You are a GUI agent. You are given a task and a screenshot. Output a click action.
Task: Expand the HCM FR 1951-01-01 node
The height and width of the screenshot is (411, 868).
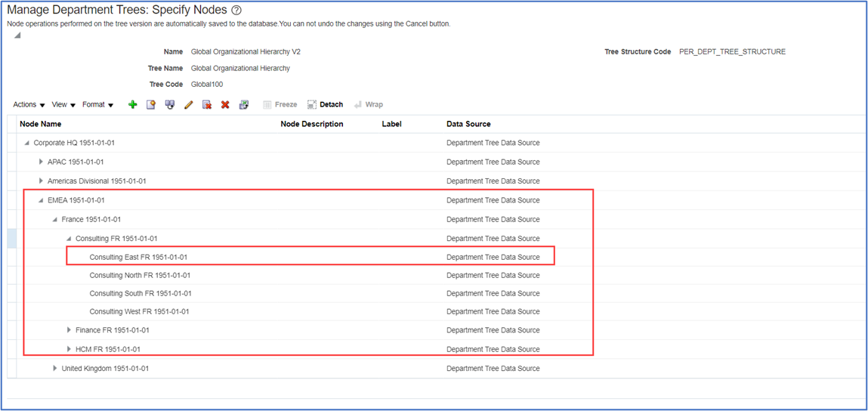(69, 350)
